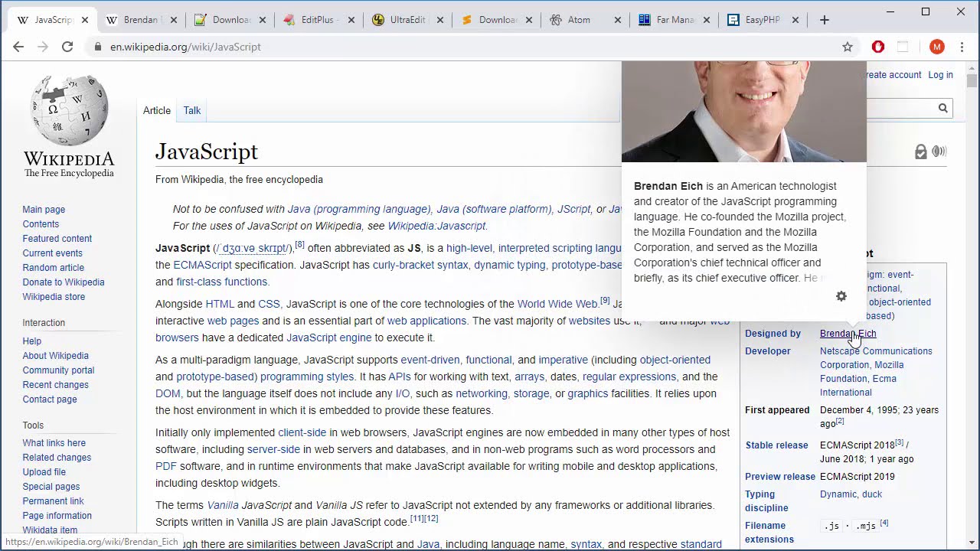Open Current events link

(52, 253)
